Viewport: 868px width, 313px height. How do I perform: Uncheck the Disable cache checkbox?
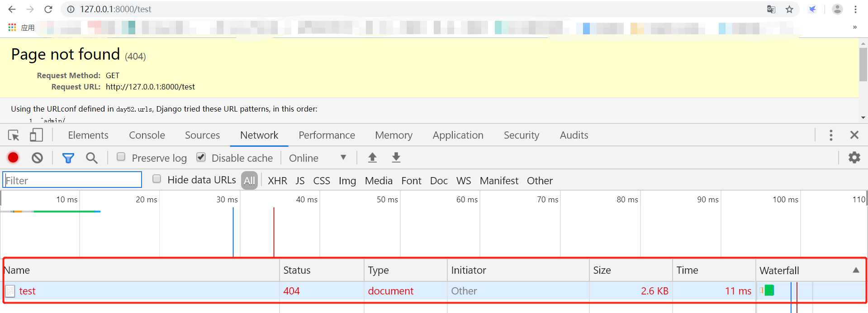point(201,157)
